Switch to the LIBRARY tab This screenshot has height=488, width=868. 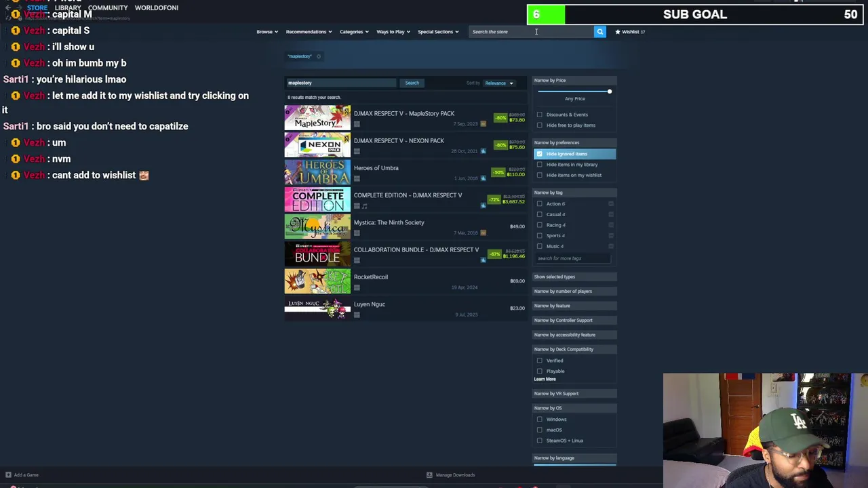(68, 7)
